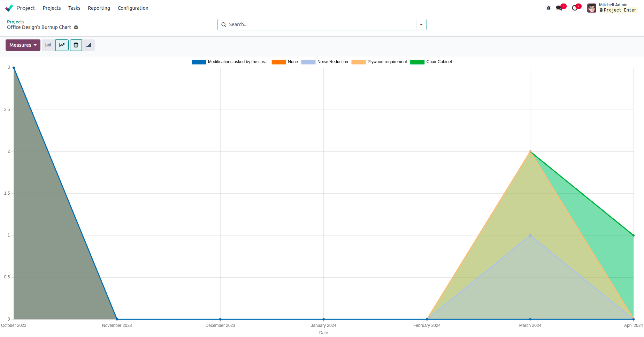Toggle Noise Reduction series swatch
Image resolution: width=644 pixels, height=337 pixels.
[x=308, y=62]
